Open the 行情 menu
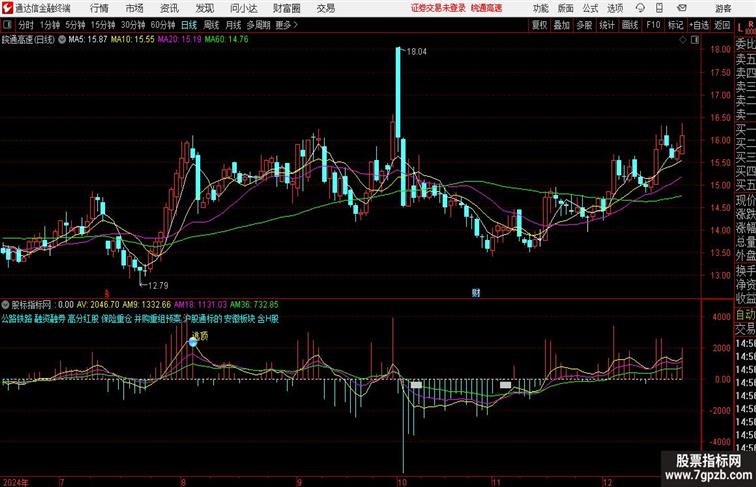The width and height of the screenshot is (756, 487). [99, 8]
